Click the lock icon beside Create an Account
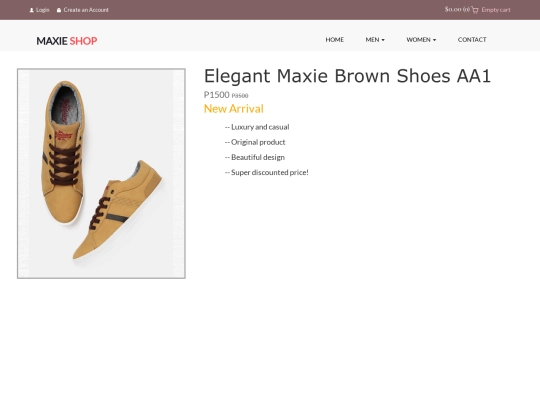Viewport: 540px width, 405px height. point(59,10)
